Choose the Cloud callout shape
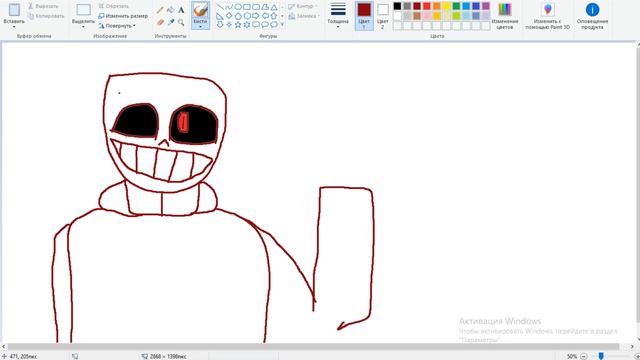Screen dimensions: 640x360 point(274,25)
